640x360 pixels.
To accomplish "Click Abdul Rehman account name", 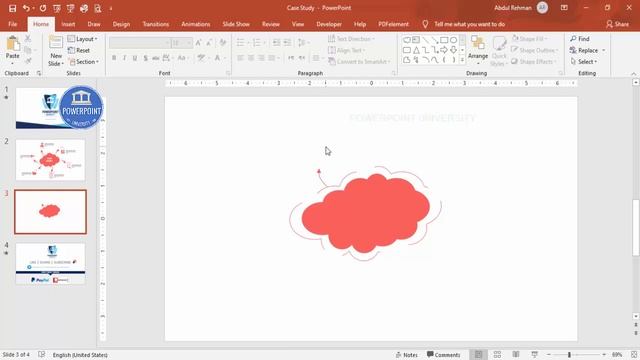I will [x=513, y=8].
